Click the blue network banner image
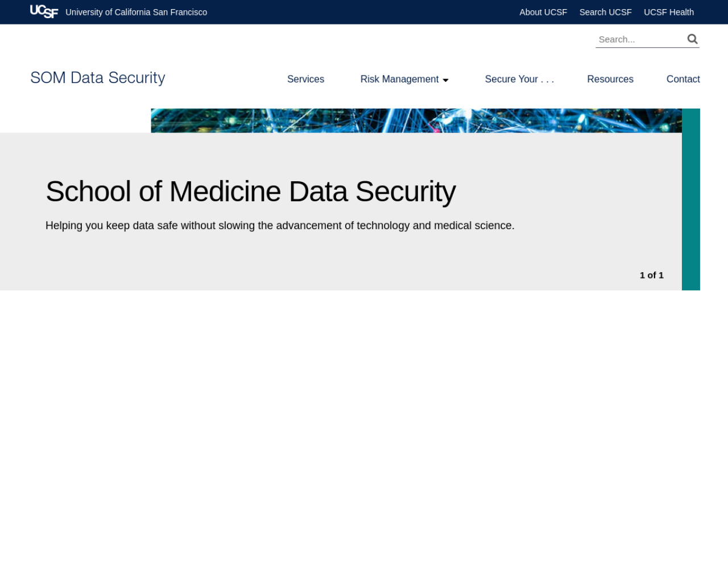 point(416,120)
